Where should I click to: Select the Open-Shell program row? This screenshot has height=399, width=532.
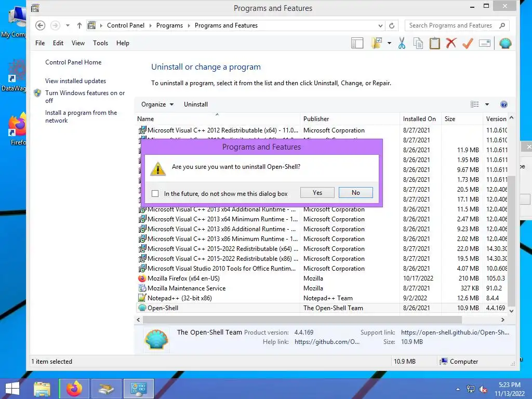(321, 308)
